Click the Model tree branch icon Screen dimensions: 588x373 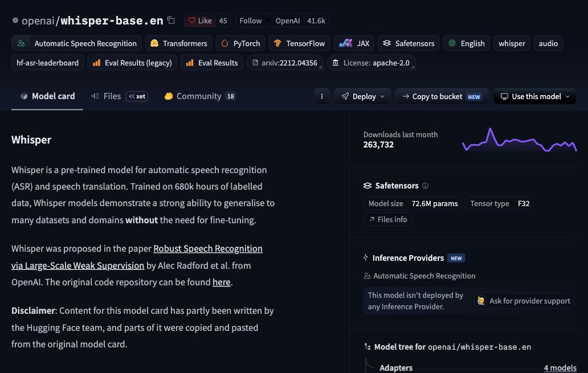coord(367,347)
